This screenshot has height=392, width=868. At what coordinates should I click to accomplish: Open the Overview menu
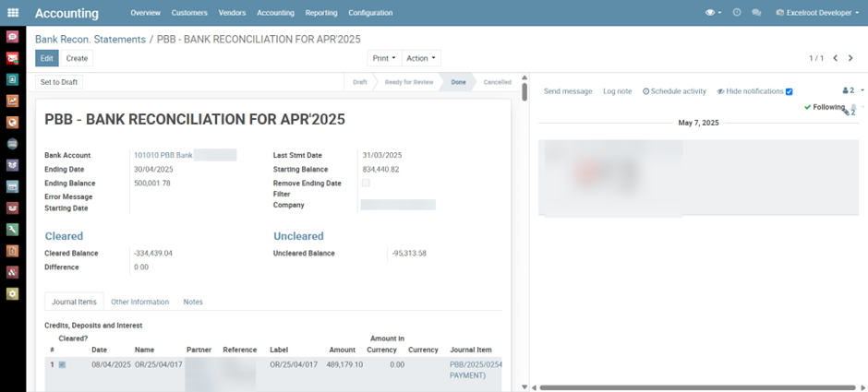pyautogui.click(x=145, y=13)
